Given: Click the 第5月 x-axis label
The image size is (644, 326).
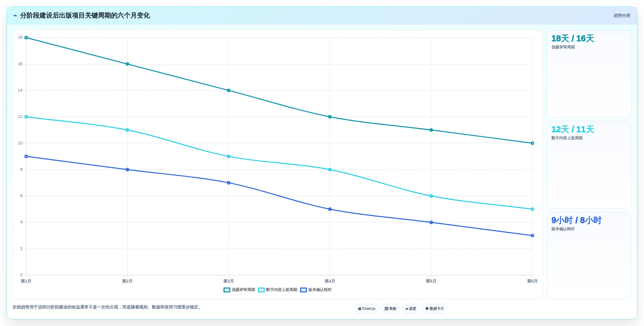Looking at the screenshot, I should pos(431,281).
